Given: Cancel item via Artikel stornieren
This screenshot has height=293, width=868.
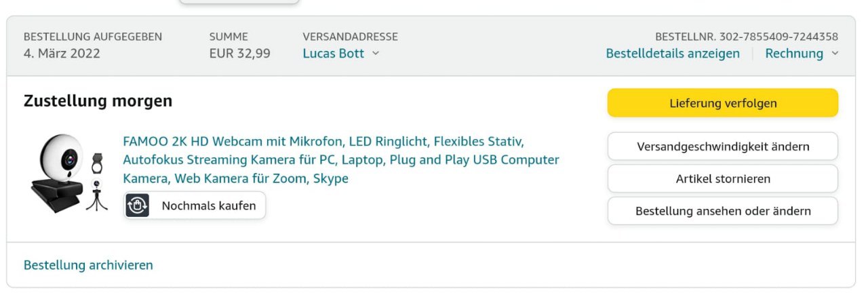Looking at the screenshot, I should 723,179.
